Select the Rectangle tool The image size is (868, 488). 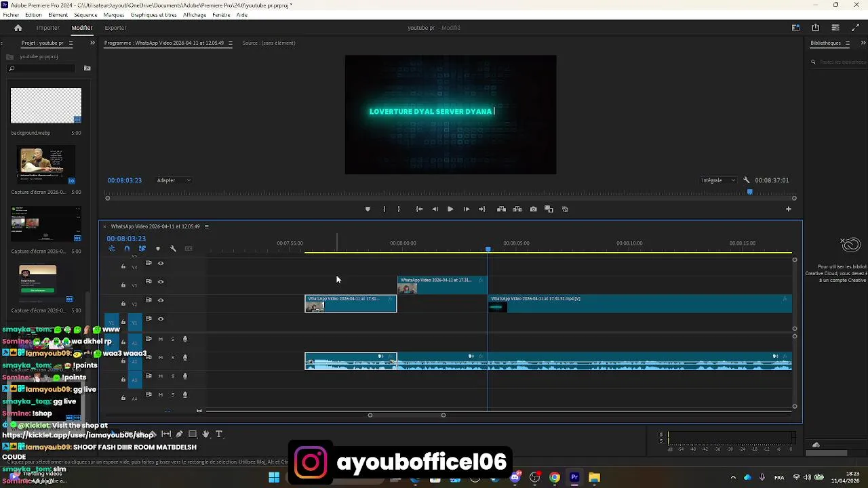(x=193, y=434)
